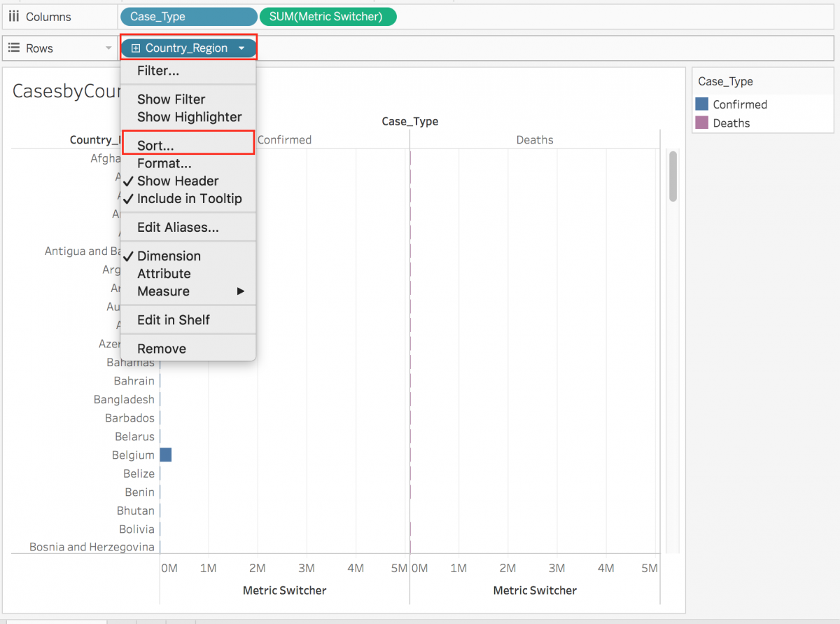Open the Country_Region pill dropdown arrow
The width and height of the screenshot is (840, 624).
pos(241,48)
